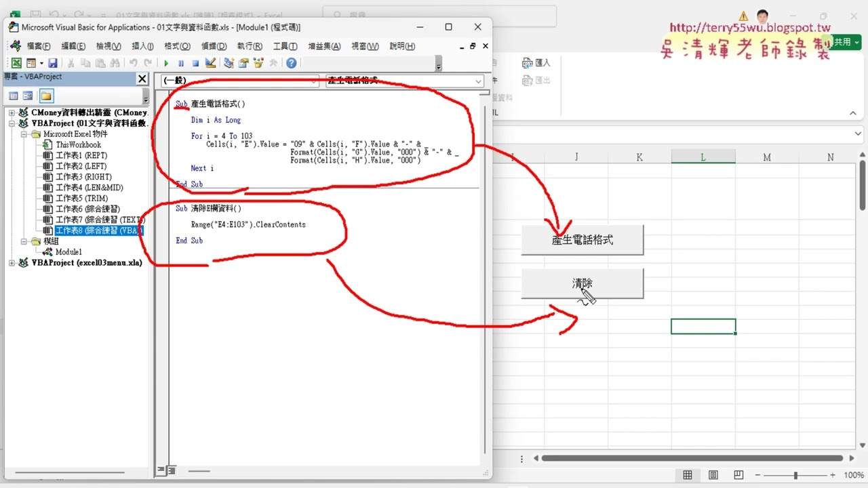The image size is (868, 488).
Task: Switch Excel to Page Layout view icon
Action: point(713,475)
